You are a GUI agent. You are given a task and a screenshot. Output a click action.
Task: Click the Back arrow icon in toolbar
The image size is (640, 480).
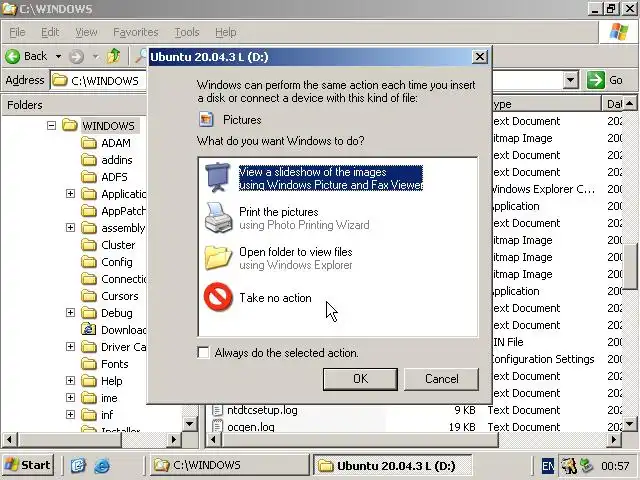[x=13, y=56]
